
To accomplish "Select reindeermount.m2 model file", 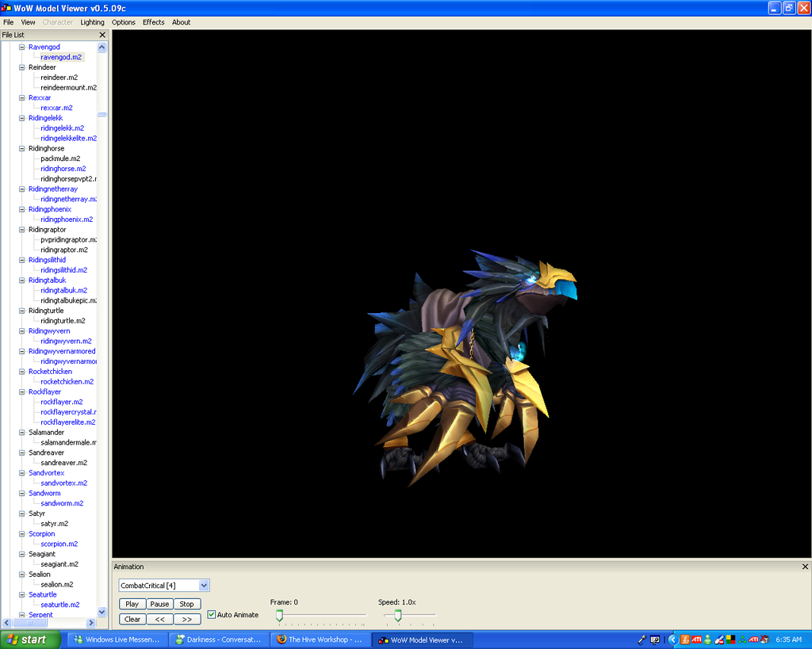I will pos(68,87).
